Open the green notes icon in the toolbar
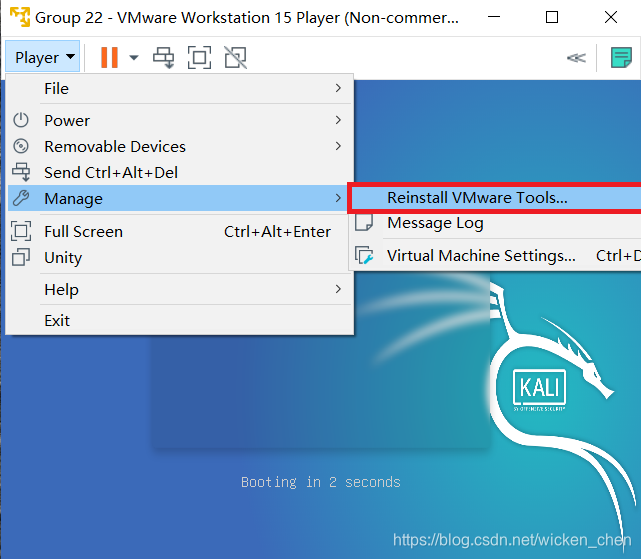The image size is (641, 559). pyautogui.click(x=621, y=58)
